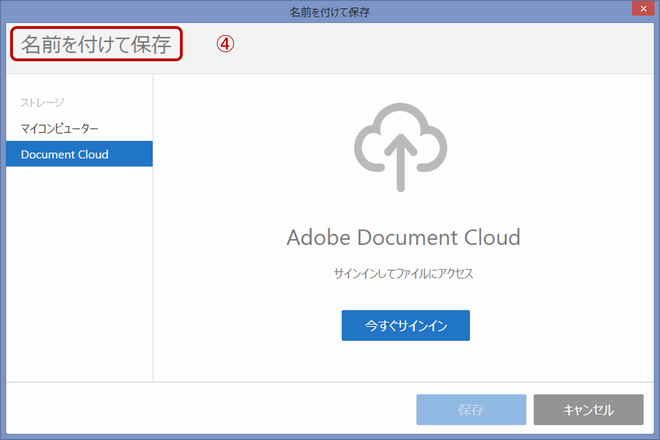This screenshot has width=660, height=440.
Task: Cancel with the キャンセル button
Action: click(588, 410)
